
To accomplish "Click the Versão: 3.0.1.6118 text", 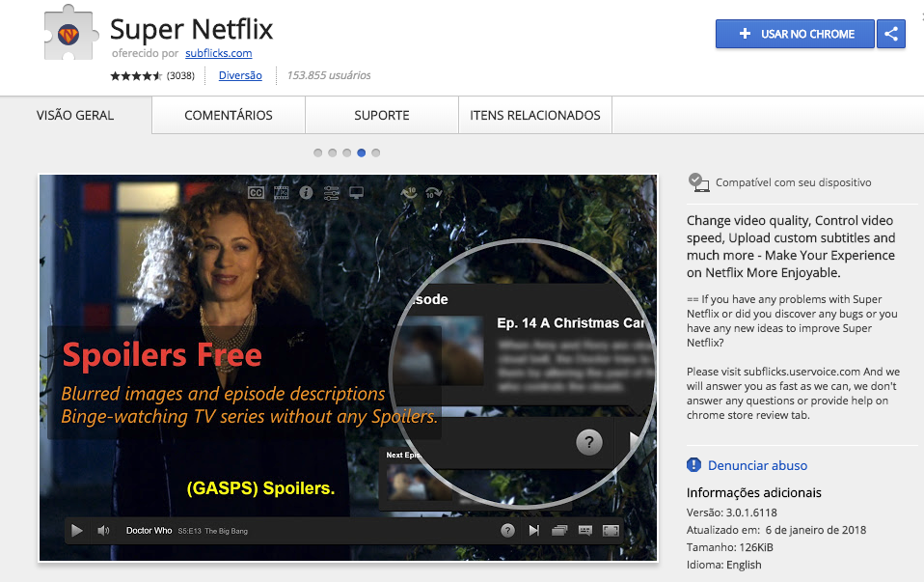I will click(x=731, y=513).
